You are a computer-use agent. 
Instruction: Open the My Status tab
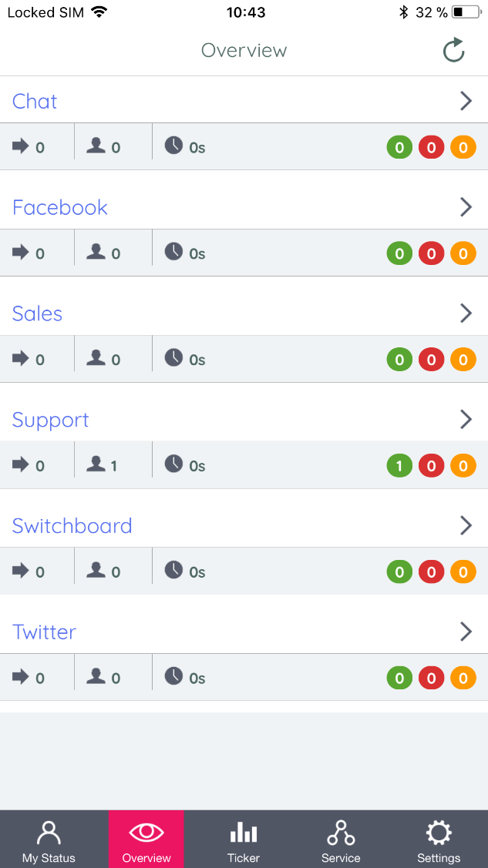tap(49, 840)
